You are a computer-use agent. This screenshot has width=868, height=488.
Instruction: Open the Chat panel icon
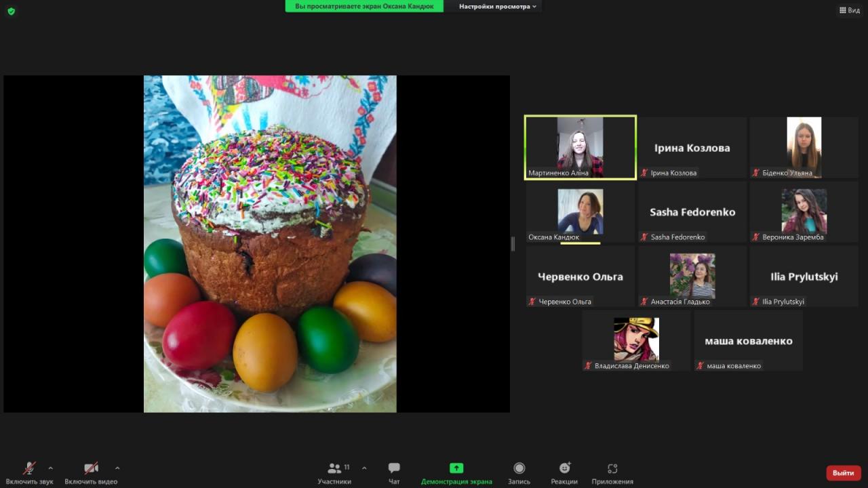tap(394, 468)
